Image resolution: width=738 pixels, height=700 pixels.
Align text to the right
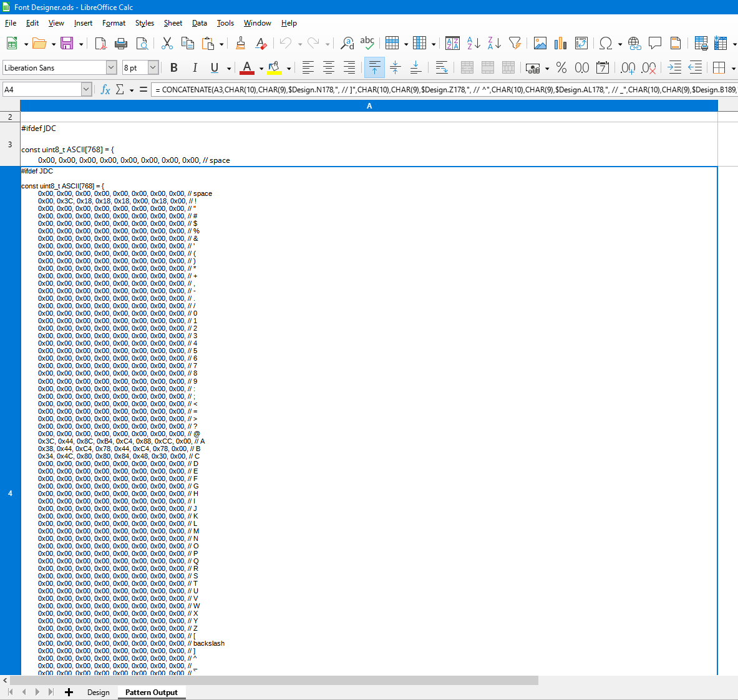tap(349, 68)
